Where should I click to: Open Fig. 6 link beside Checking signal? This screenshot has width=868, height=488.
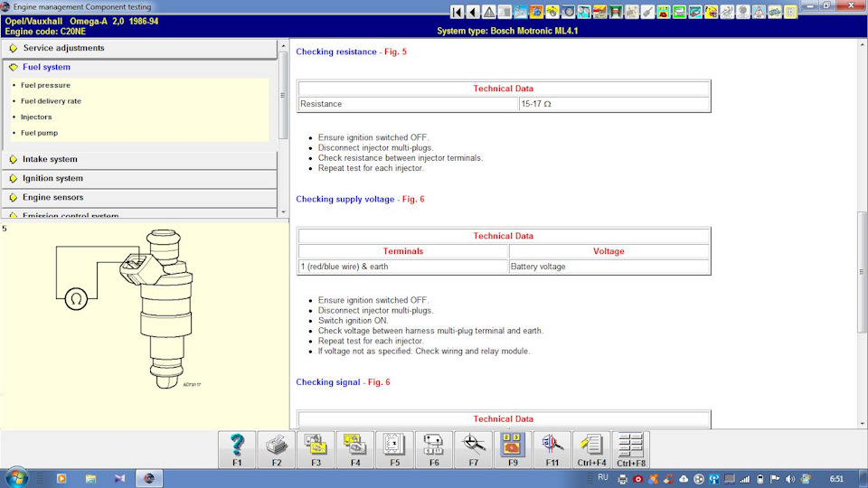379,382
